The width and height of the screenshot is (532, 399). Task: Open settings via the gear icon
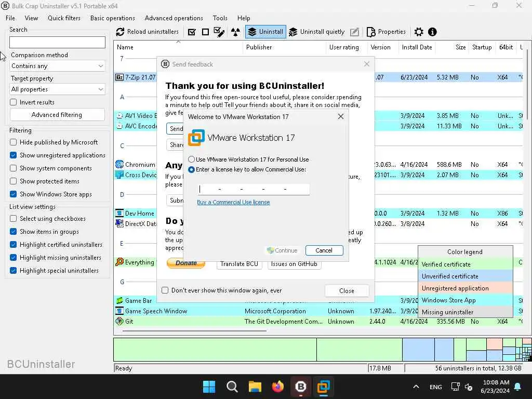(419, 32)
